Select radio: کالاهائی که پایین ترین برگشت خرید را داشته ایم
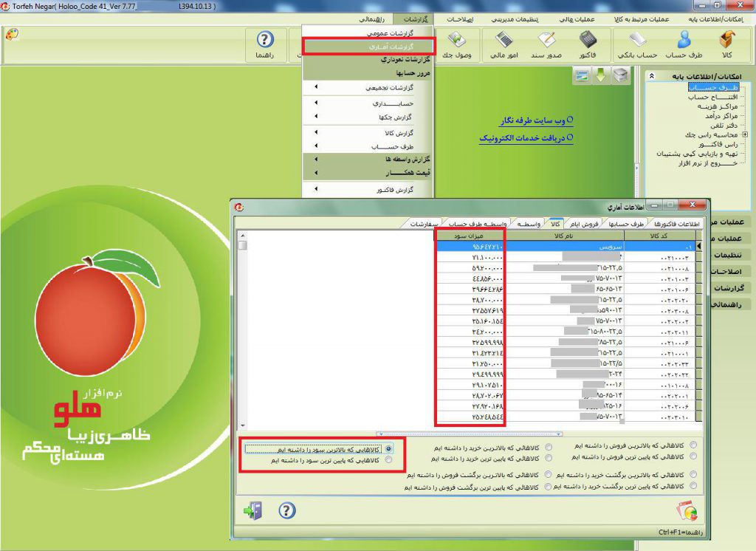This screenshot has width=756, height=551. point(693,486)
